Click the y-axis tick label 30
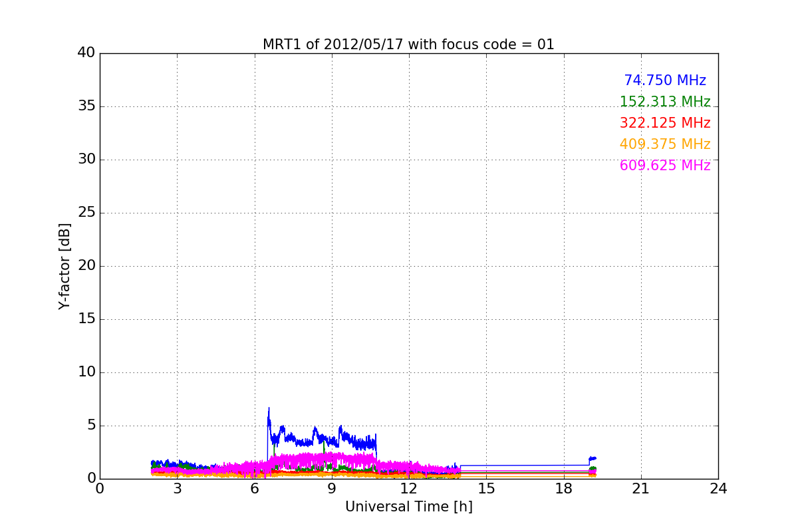Image resolution: width=798 pixels, height=532 pixels. [x=86, y=160]
